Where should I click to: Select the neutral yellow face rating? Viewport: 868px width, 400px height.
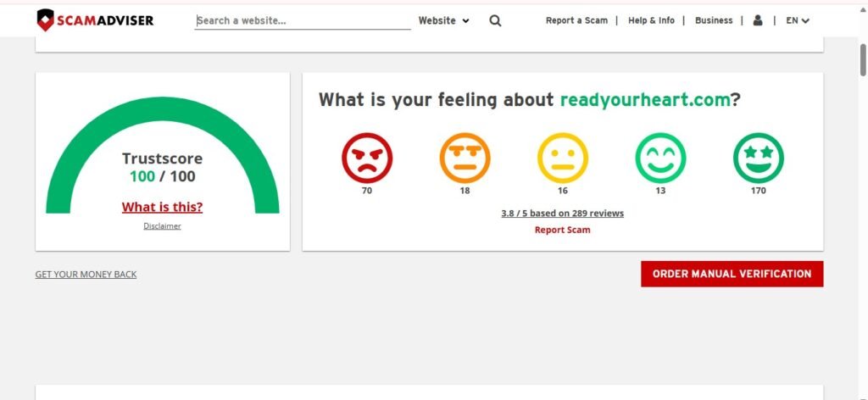click(563, 158)
